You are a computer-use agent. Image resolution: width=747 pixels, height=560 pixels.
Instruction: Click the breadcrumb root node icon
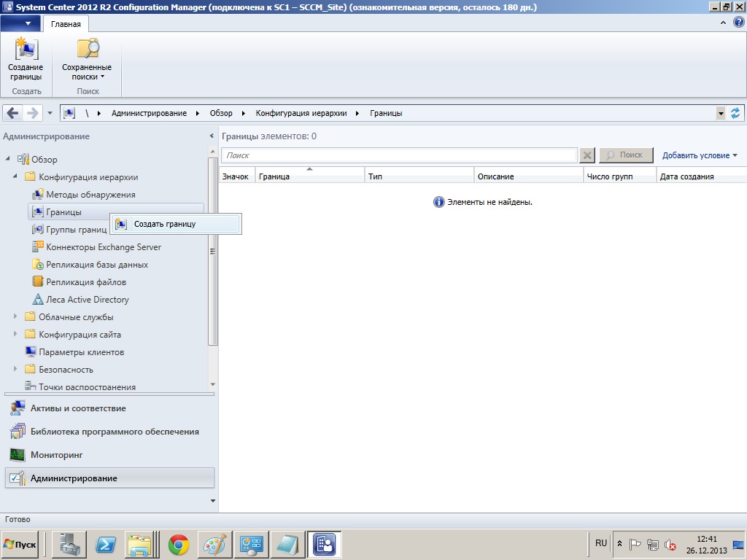click(69, 113)
